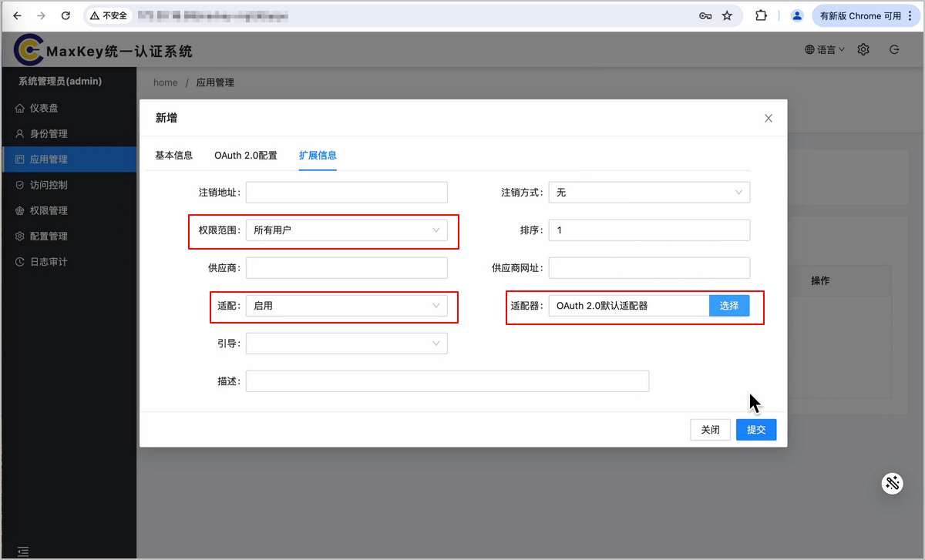Switch to the OAuth 2.0配置 tab
This screenshot has height=560, width=925.
pyautogui.click(x=246, y=155)
